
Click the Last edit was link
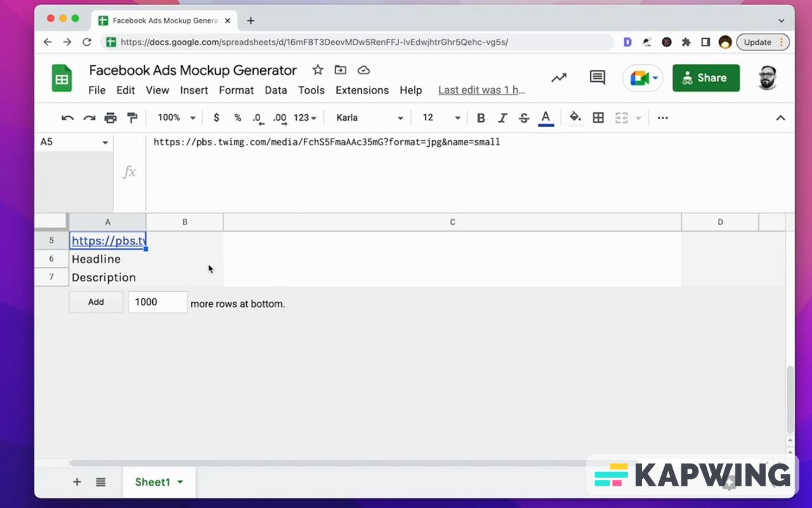click(481, 90)
